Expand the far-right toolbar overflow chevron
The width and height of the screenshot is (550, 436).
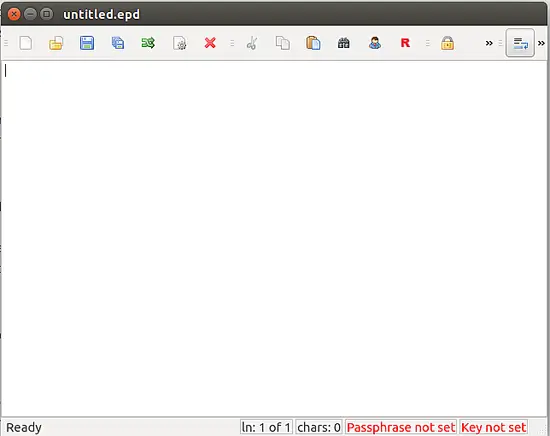click(541, 43)
